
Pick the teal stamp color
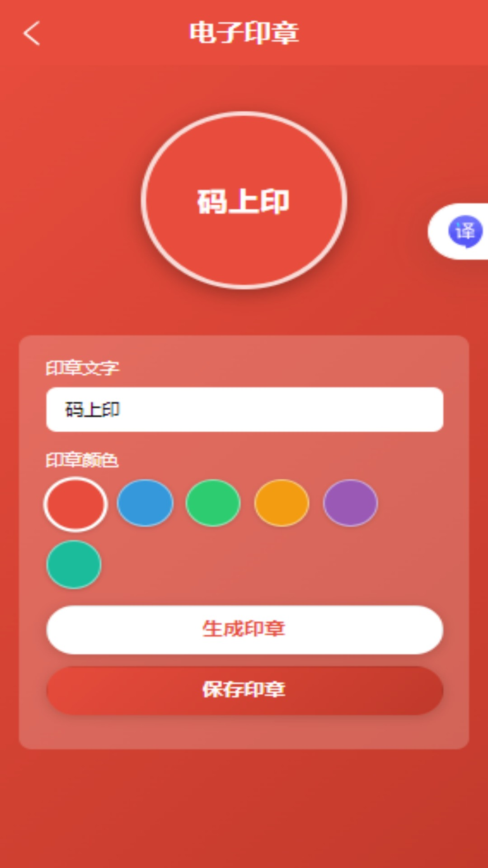tap(74, 564)
